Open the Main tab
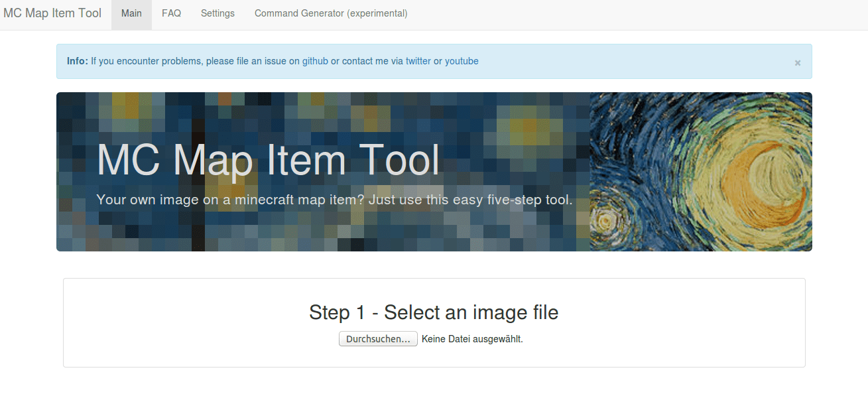The width and height of the screenshot is (868, 402). point(131,14)
